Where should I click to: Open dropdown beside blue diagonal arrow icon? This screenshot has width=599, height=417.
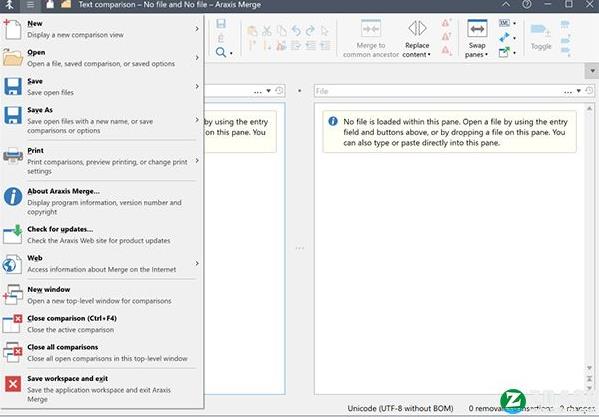pos(515,38)
